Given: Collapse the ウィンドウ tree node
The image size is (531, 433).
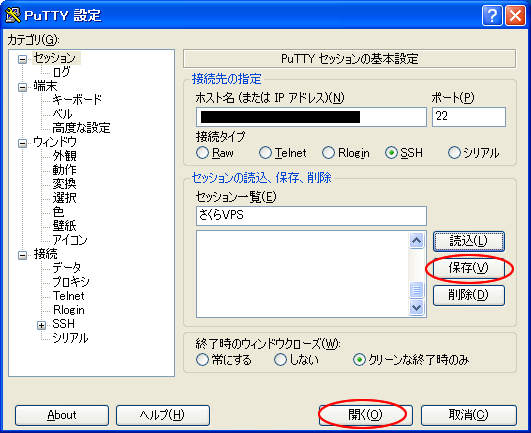Looking at the screenshot, I should (x=22, y=143).
